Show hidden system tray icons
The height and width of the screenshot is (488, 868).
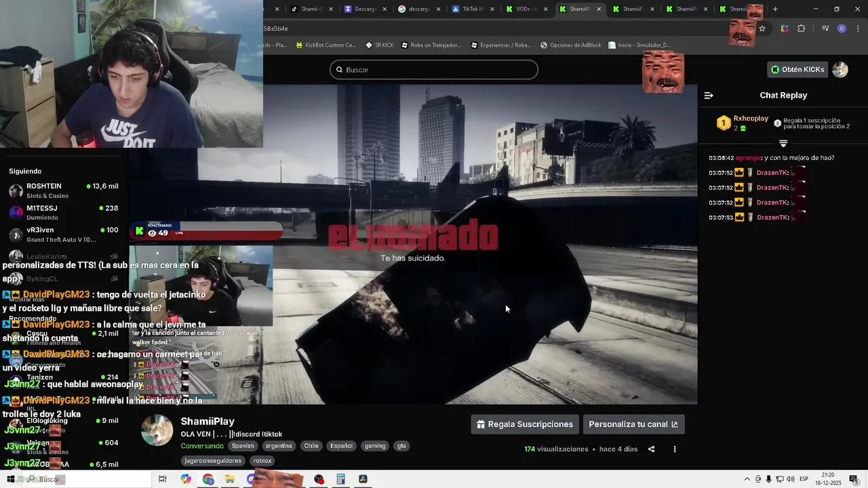pyautogui.click(x=747, y=479)
